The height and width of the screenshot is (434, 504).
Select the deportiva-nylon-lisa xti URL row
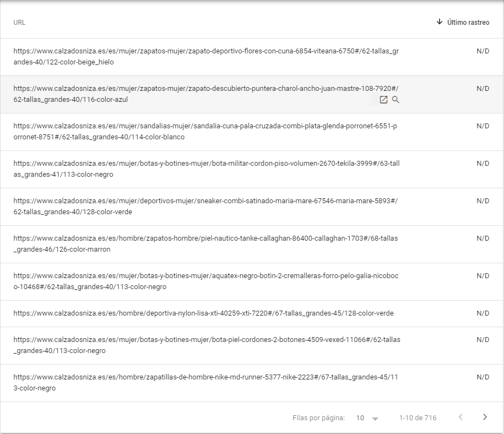(x=203, y=313)
